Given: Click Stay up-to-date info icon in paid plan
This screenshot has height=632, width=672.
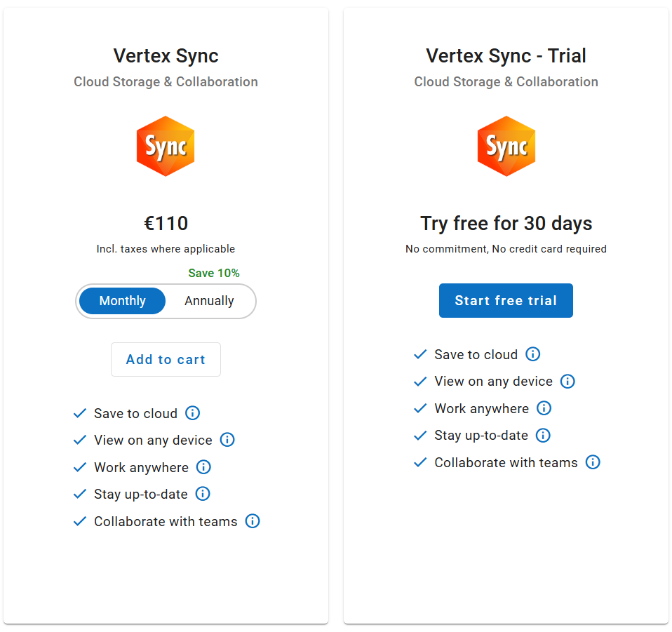Looking at the screenshot, I should coord(203,494).
